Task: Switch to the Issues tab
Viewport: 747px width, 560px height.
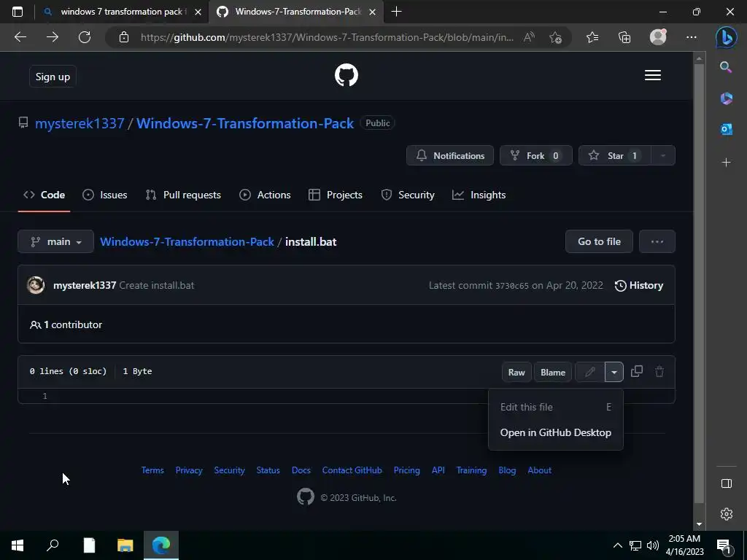Action: coord(105,195)
